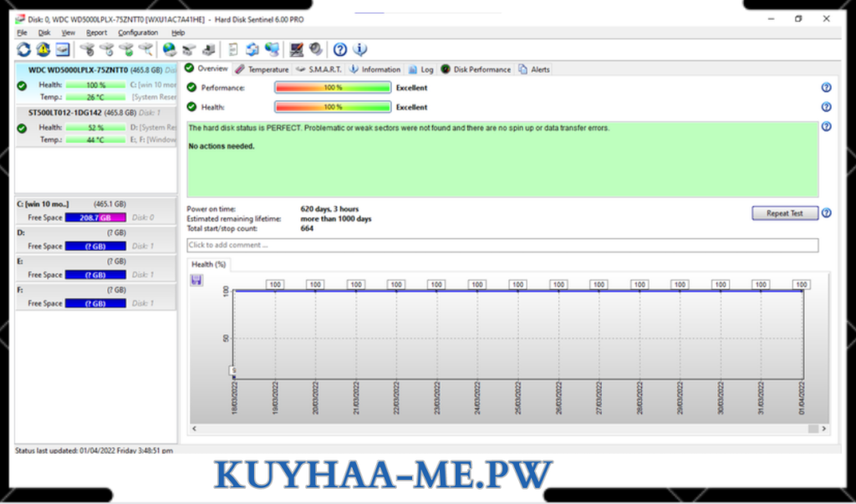Viewport: 856px width, 504px height.
Task: Select the D: partition entry
Action: (96, 239)
